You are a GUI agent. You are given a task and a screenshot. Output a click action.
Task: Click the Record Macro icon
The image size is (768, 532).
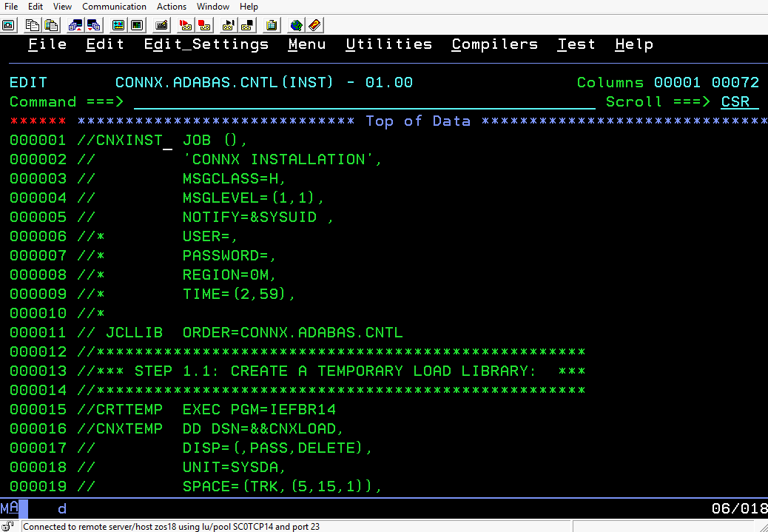click(186, 25)
